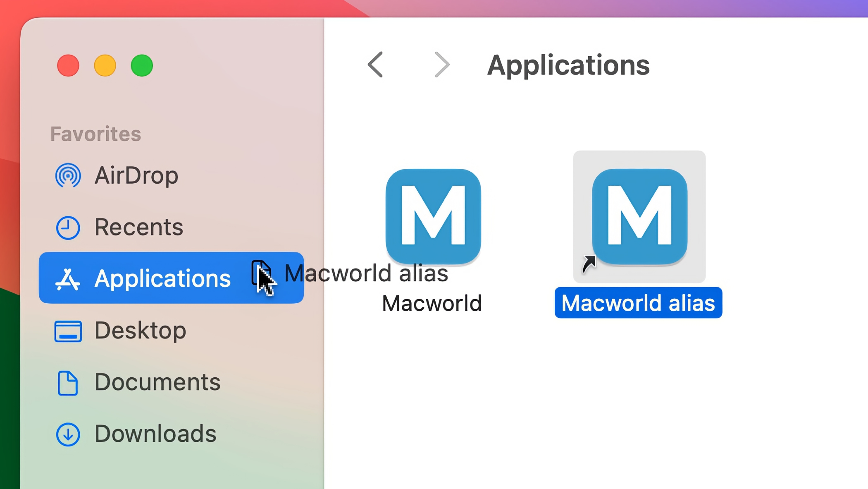Open the Desktop folder label
The image size is (868, 489).
point(141,331)
